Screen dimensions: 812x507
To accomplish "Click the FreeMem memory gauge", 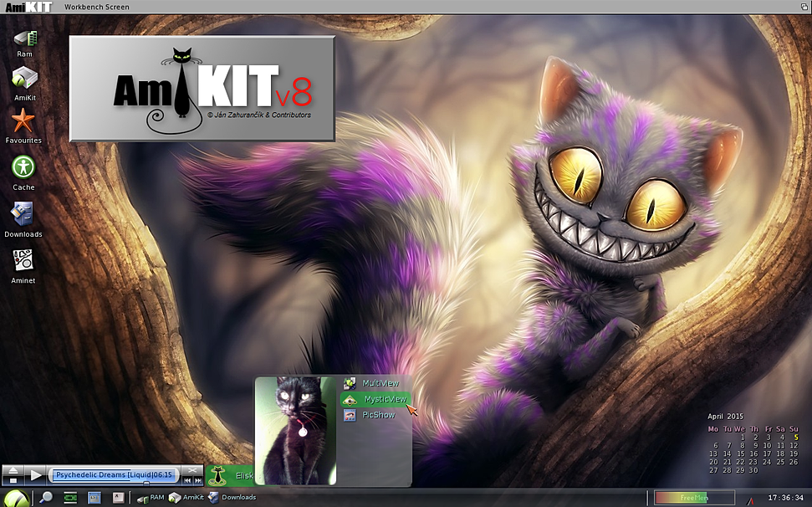I will pos(694,497).
